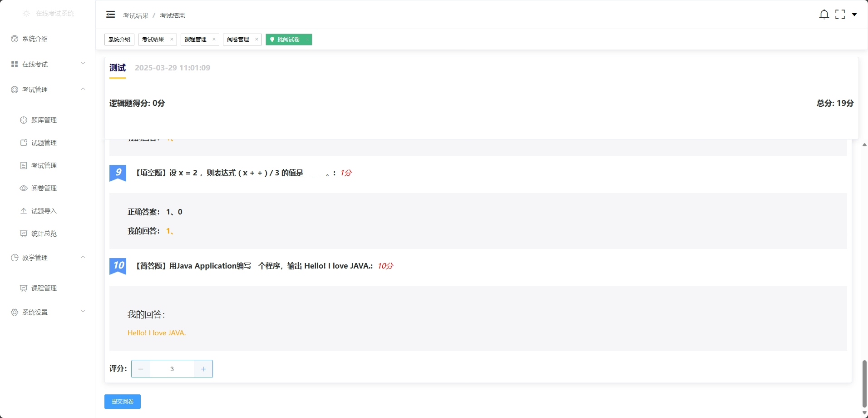Click the scrollbar up arrow
Image resolution: width=868 pixels, height=418 pixels.
coord(864,144)
